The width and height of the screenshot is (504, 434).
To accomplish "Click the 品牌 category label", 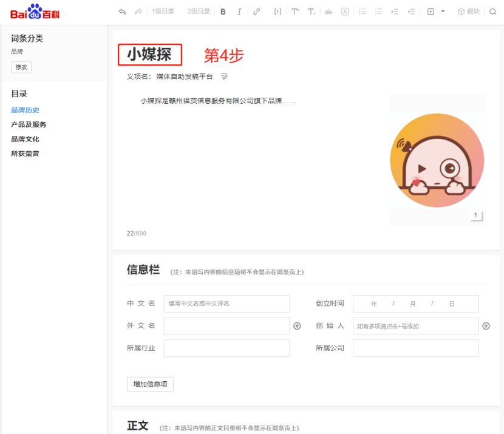I will tap(17, 52).
